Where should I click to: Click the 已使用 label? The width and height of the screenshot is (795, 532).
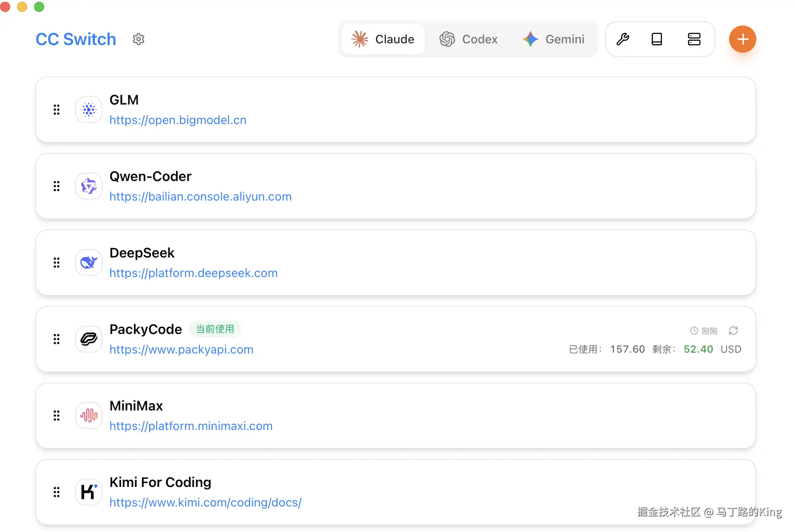[x=585, y=349]
